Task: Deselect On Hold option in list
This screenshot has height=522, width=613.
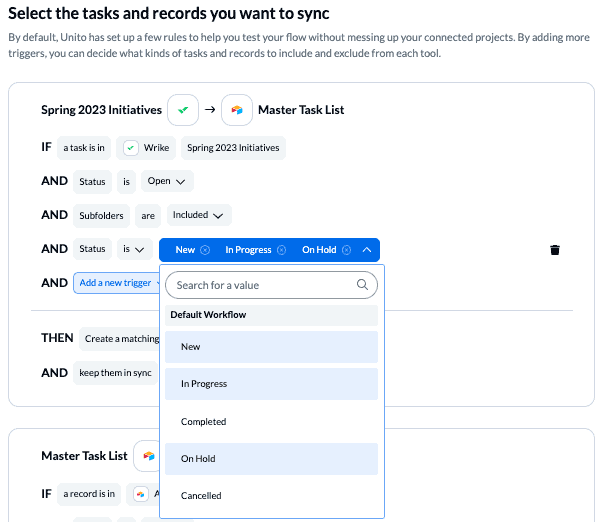Action: [x=271, y=459]
